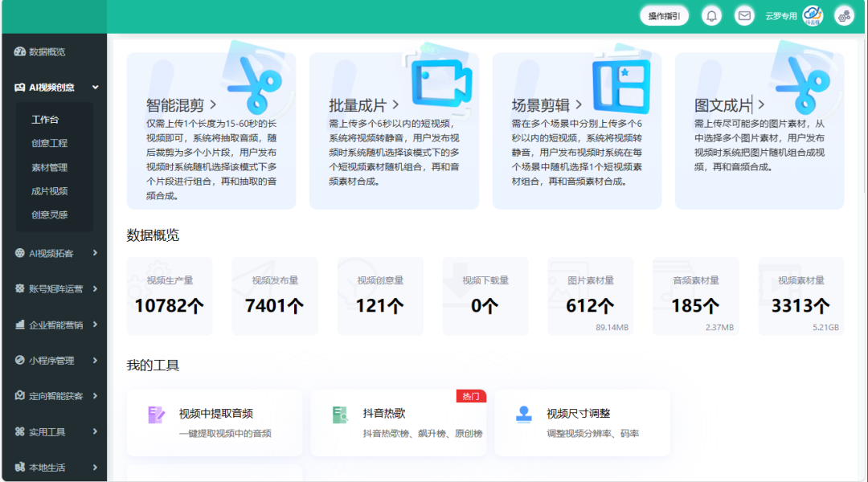Click the 视频创意量 121个 card

tap(380, 296)
